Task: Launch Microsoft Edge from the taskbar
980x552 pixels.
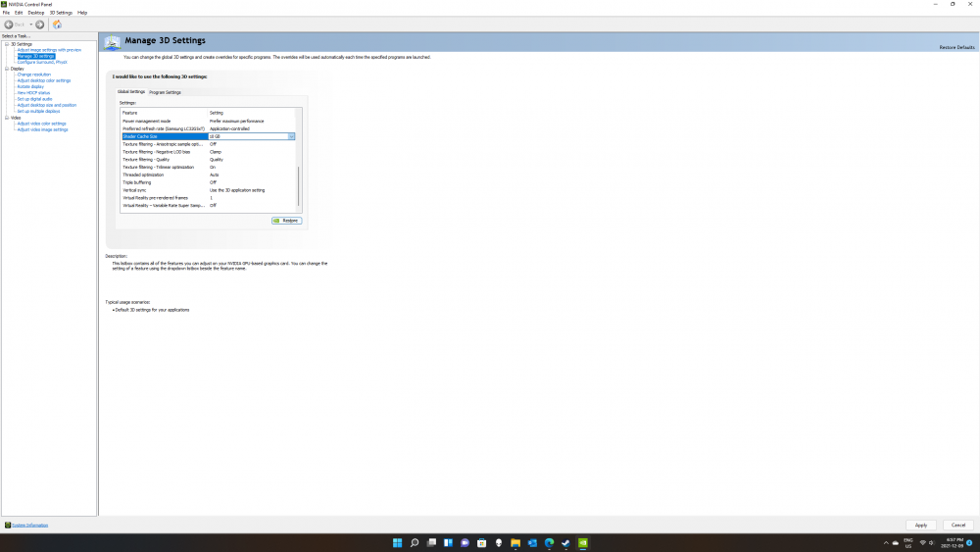Action: (550, 542)
